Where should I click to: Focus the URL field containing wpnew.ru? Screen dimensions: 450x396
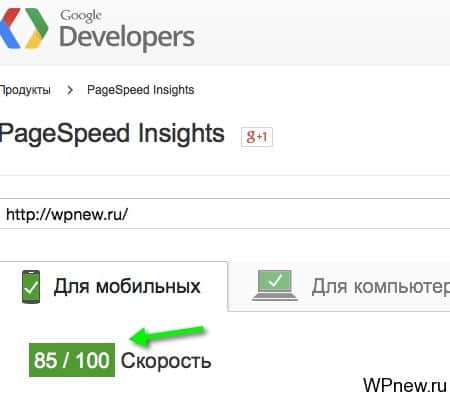pyautogui.click(x=225, y=214)
